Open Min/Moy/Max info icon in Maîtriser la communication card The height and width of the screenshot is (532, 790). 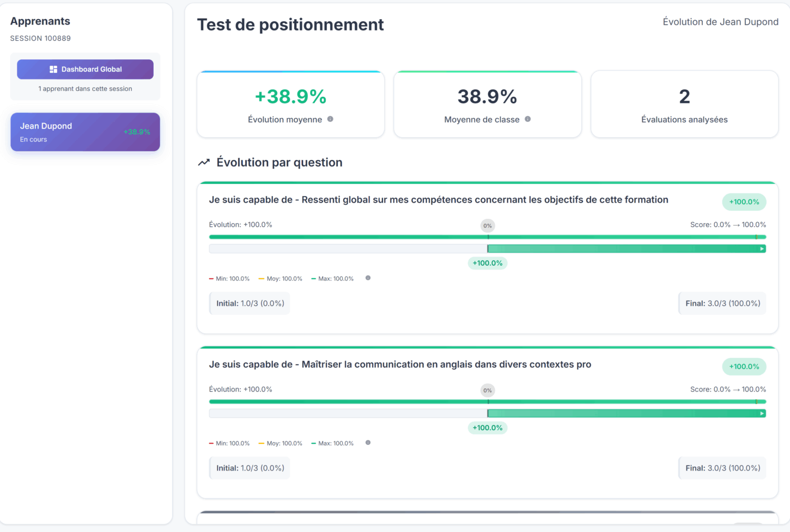click(x=368, y=443)
